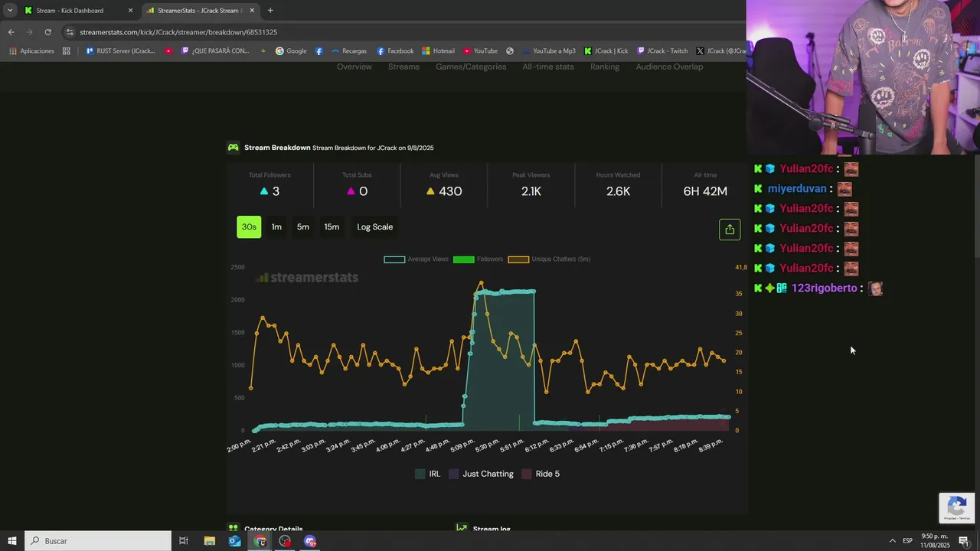Open Outlook from the taskbar
The image size is (980, 551).
(x=234, y=541)
